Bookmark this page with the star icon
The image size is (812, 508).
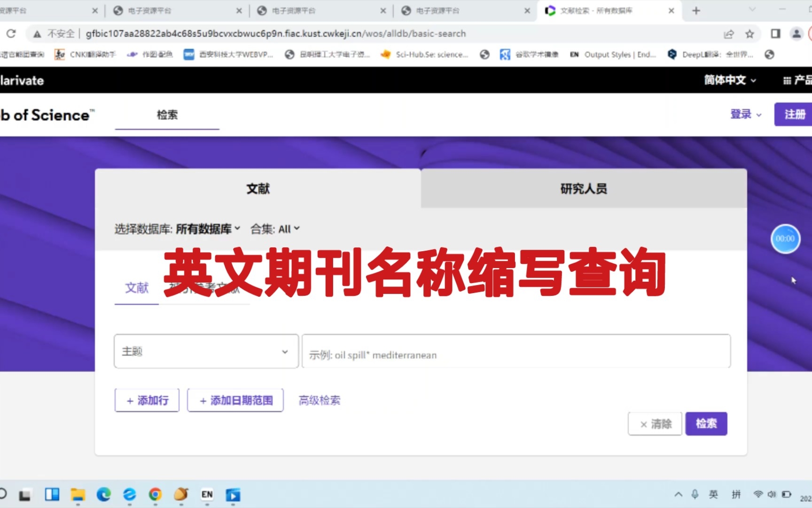click(x=750, y=34)
